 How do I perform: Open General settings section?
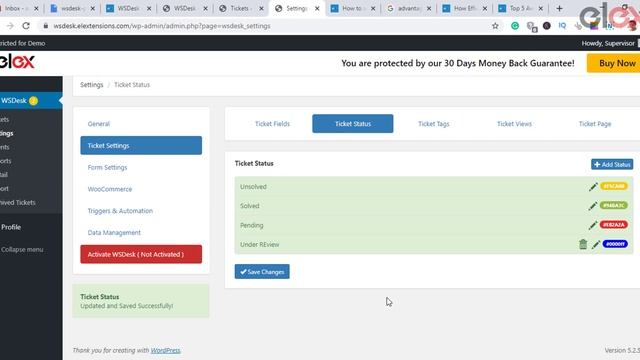99,124
